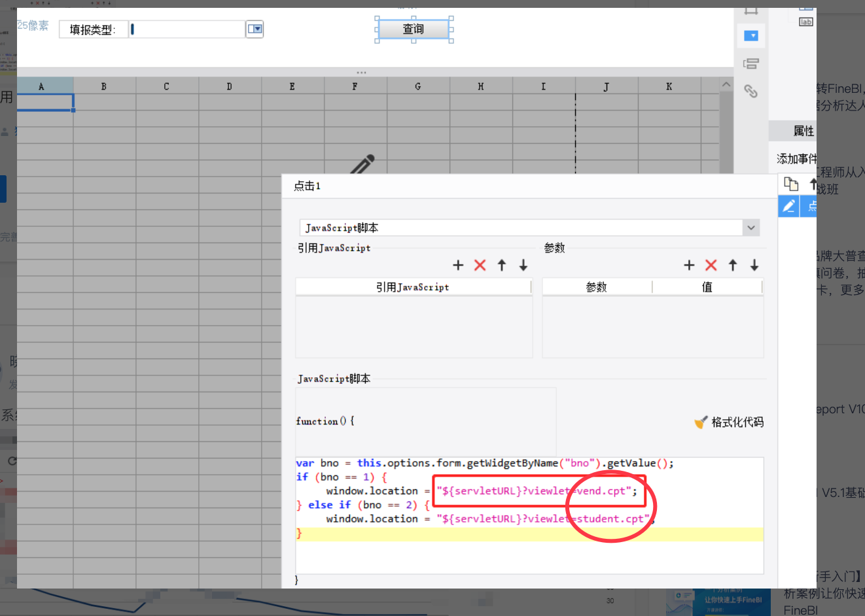
Task: Click the 参数 column header in parameter table
Action: (x=597, y=287)
